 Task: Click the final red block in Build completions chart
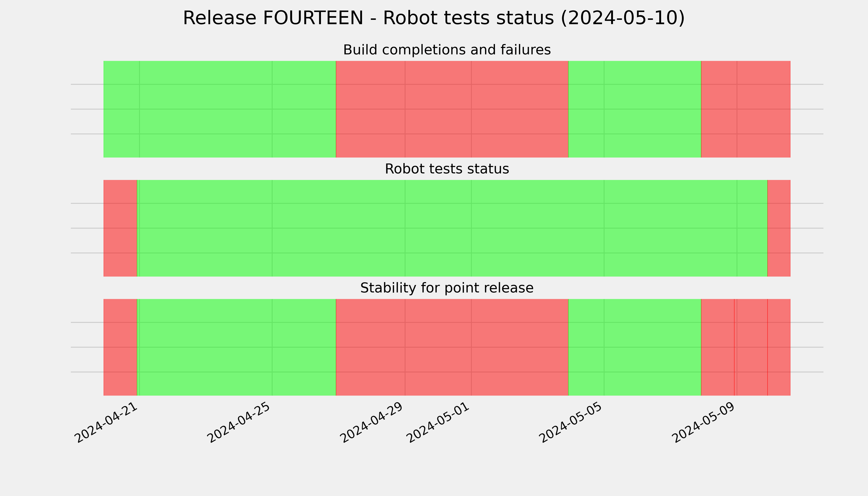(x=746, y=109)
